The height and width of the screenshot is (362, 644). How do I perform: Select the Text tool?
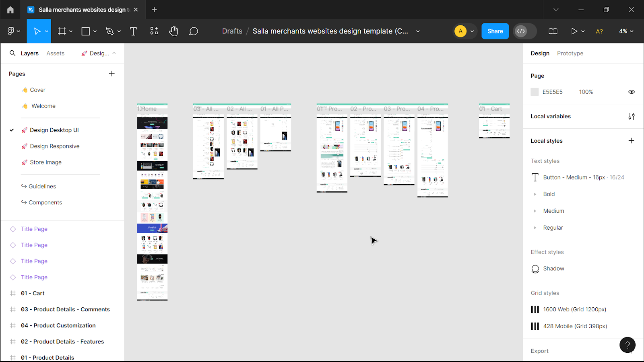(x=133, y=31)
